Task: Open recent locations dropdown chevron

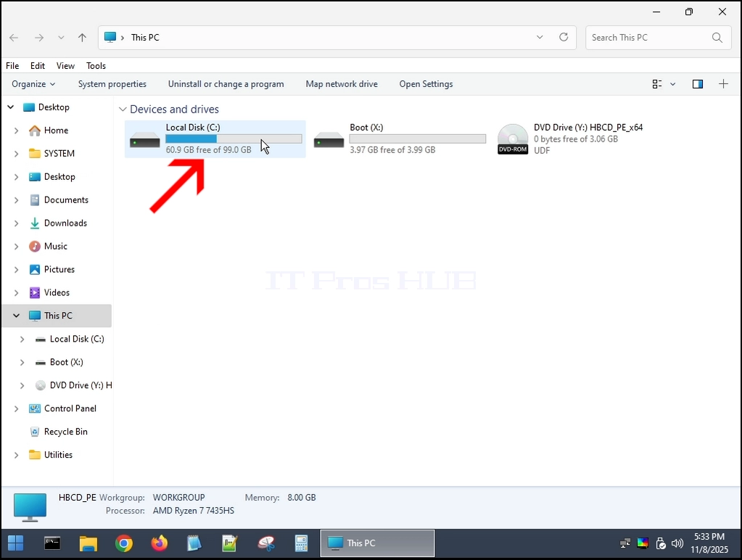Action: pos(61,38)
